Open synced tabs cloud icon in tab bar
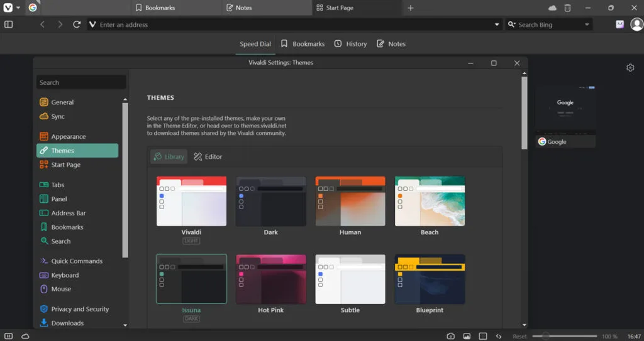Image resolution: width=644 pixels, height=341 pixels. (x=552, y=8)
